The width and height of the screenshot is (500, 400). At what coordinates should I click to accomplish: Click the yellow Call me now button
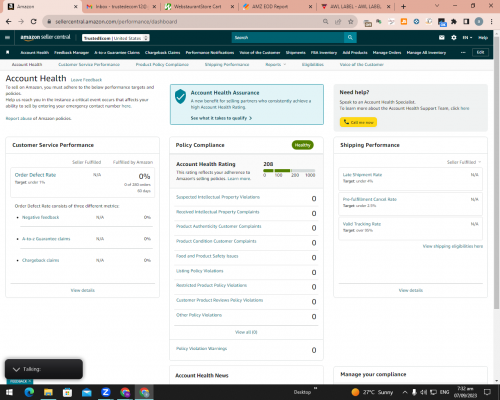[358, 122]
